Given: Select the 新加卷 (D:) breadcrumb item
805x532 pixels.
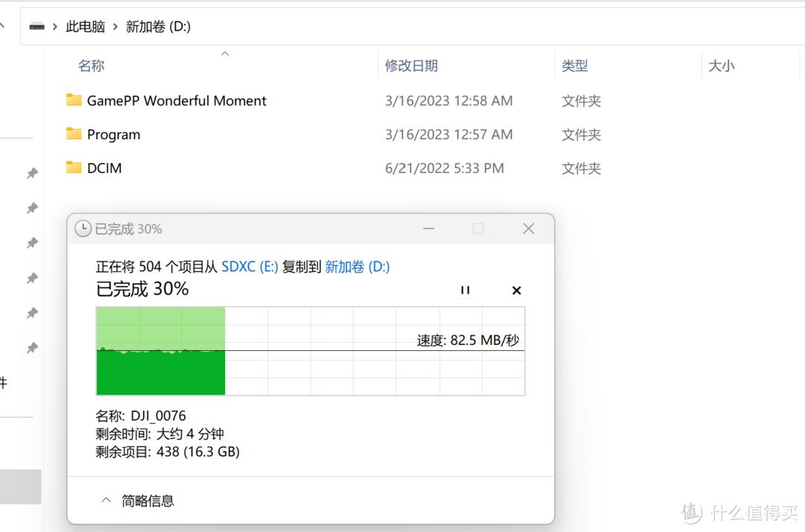Looking at the screenshot, I should (159, 25).
